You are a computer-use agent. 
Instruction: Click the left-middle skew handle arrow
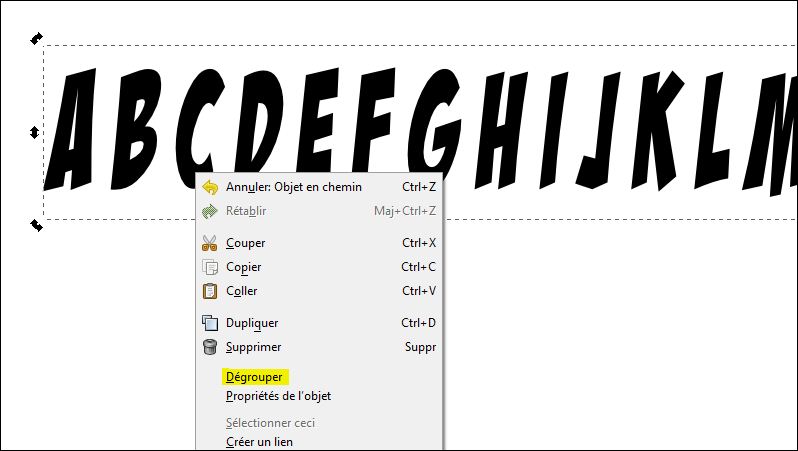tap(34, 132)
